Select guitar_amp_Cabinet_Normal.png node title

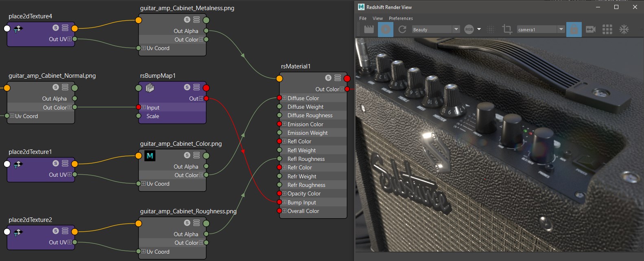pyautogui.click(x=52, y=76)
